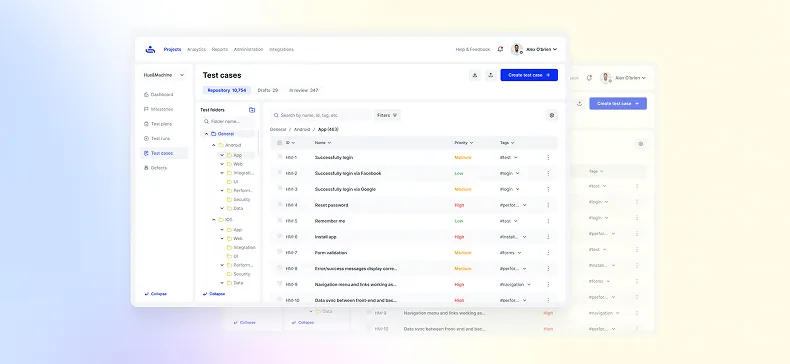This screenshot has width=790, height=364.
Task: Click the Search by name, id, tag field
Action: [x=320, y=115]
